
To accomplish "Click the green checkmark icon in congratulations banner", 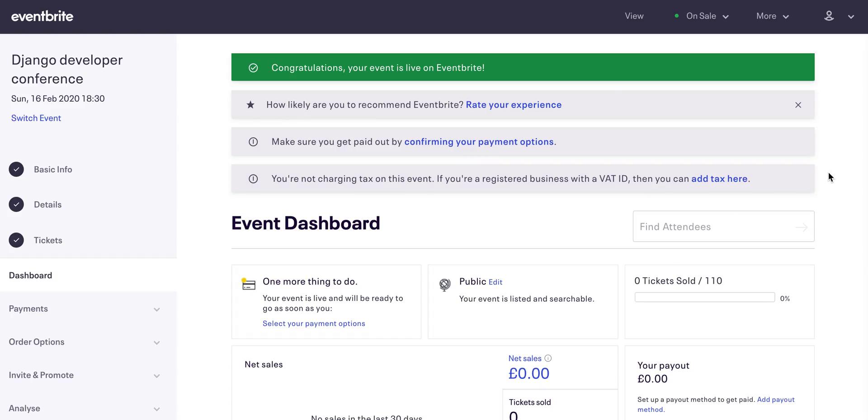I will pyautogui.click(x=253, y=68).
